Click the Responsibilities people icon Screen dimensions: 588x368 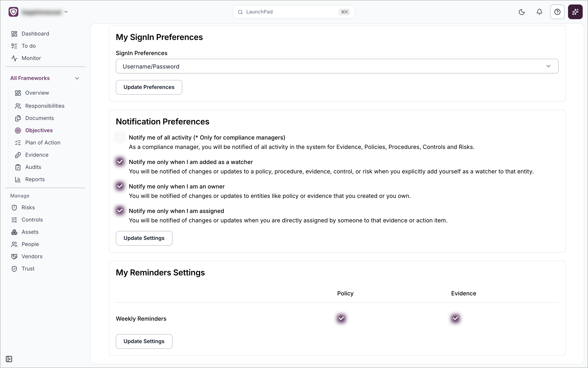[x=18, y=106]
